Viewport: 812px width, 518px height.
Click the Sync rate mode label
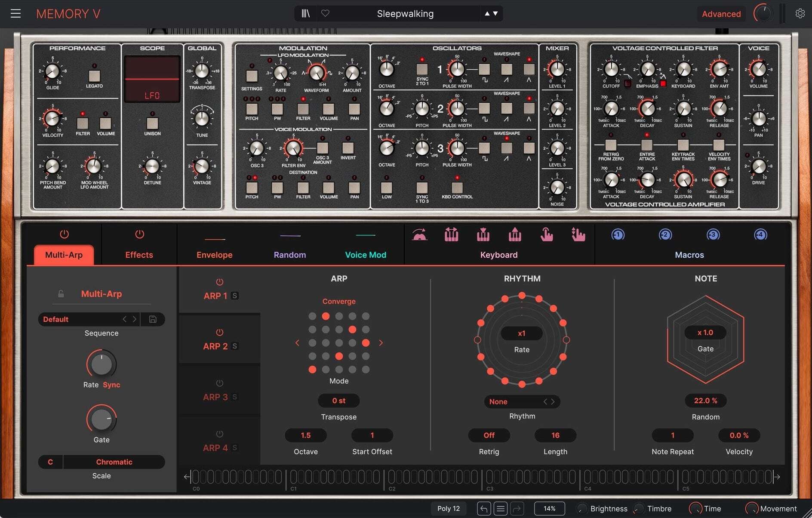tap(111, 385)
